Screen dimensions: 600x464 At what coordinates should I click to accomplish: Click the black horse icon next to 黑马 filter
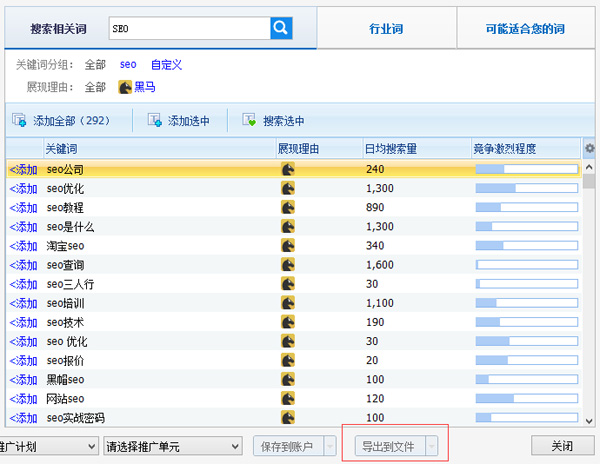[125, 87]
